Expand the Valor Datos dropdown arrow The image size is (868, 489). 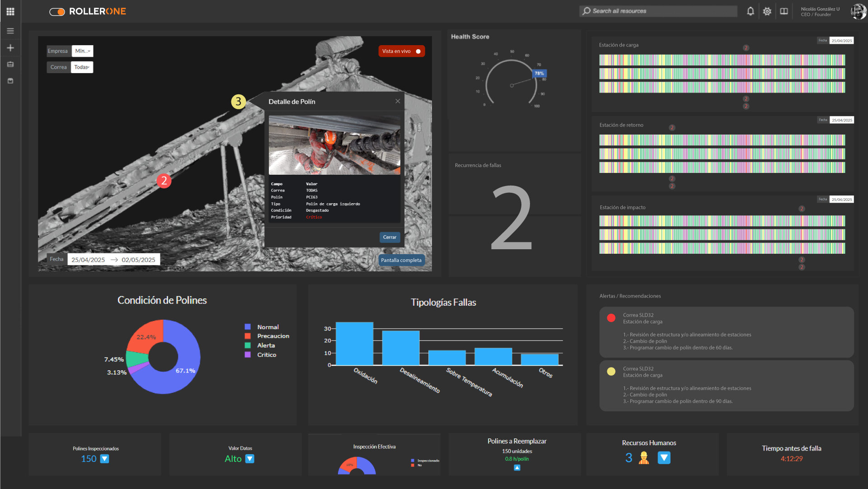tap(249, 459)
